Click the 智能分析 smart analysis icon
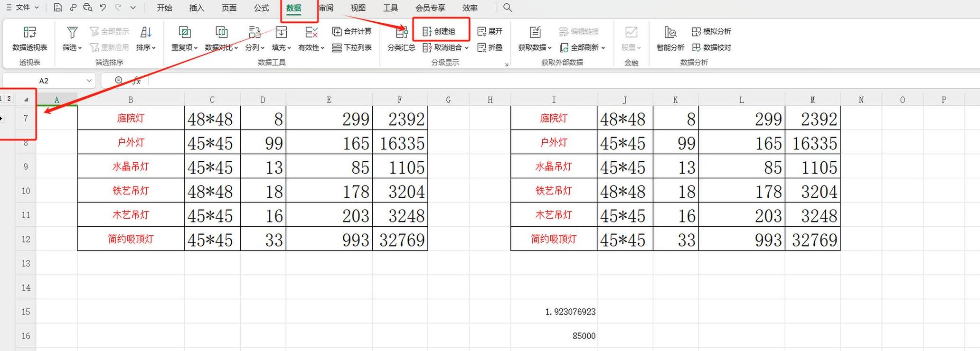 [670, 32]
